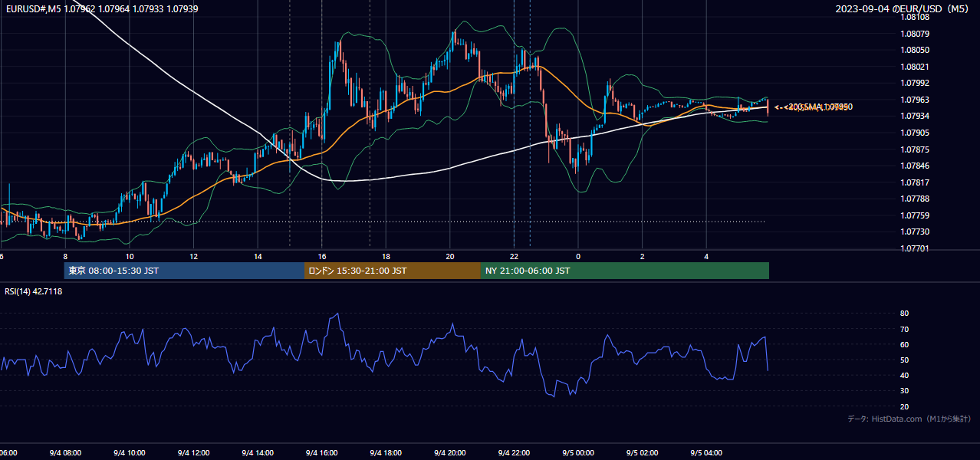980x460 pixels.
Task: Click RSI scale label 40
Action: coord(905,375)
